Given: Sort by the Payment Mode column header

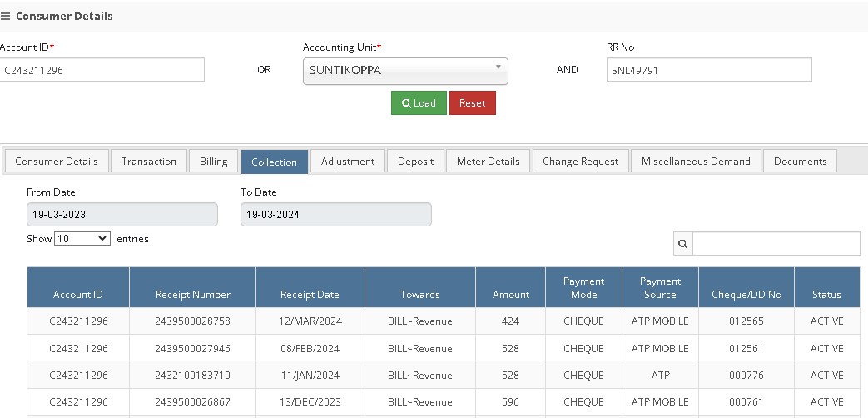Looking at the screenshot, I should point(583,287).
